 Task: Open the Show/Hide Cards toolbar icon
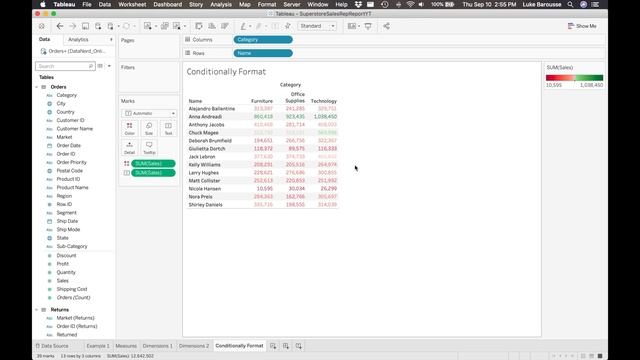pos(351,26)
